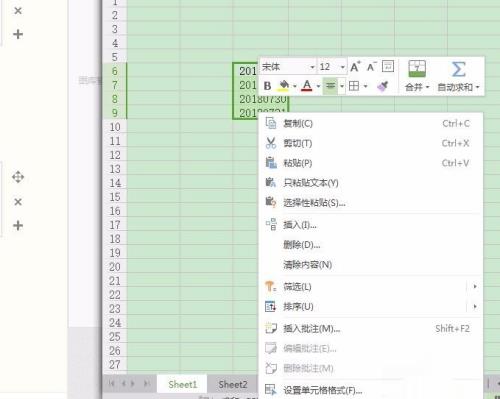Image resolution: width=500 pixels, height=399 pixels.
Task: Click the scissors icon for 剪切(T)
Action: [x=271, y=143]
